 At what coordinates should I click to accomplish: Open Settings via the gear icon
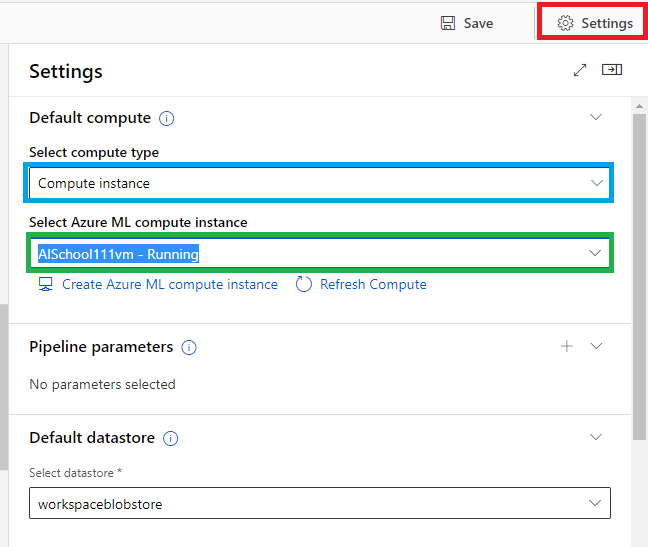pyautogui.click(x=565, y=23)
